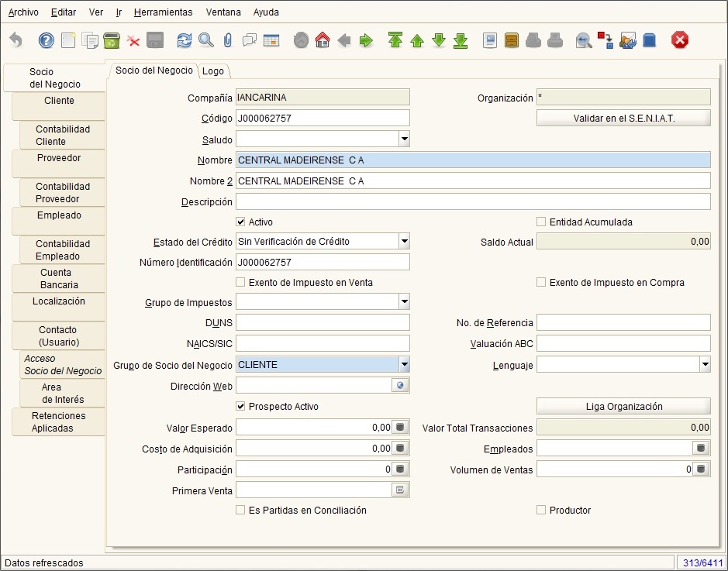Viewport: 728px width, 571px height.
Task: Open Grupo de Socio del Negocio dropdown
Action: click(x=405, y=365)
